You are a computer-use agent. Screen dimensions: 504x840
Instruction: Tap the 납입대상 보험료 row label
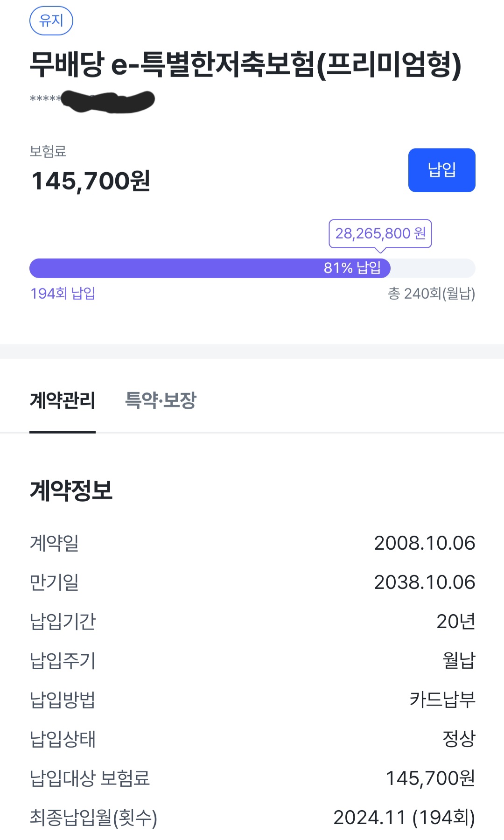coord(90,778)
